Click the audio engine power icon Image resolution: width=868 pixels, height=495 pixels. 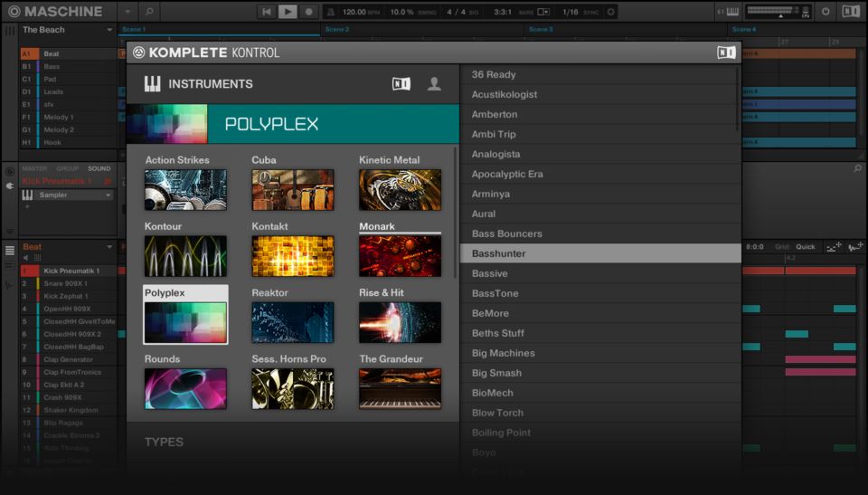pos(826,12)
